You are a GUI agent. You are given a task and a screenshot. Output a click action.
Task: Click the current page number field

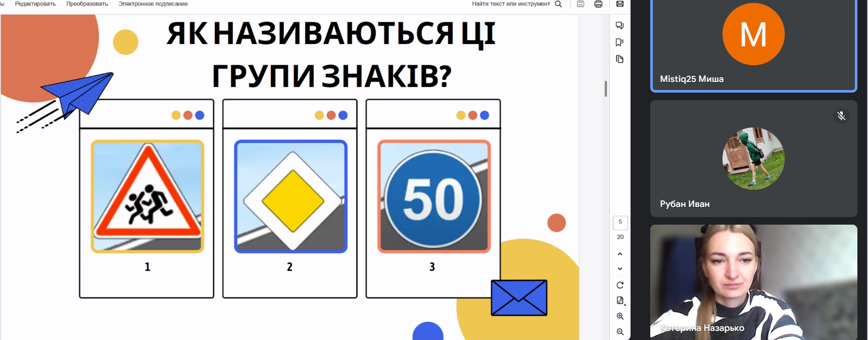[620, 222]
